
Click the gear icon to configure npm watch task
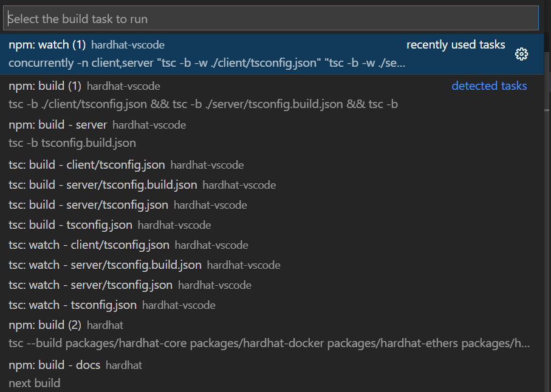[521, 54]
